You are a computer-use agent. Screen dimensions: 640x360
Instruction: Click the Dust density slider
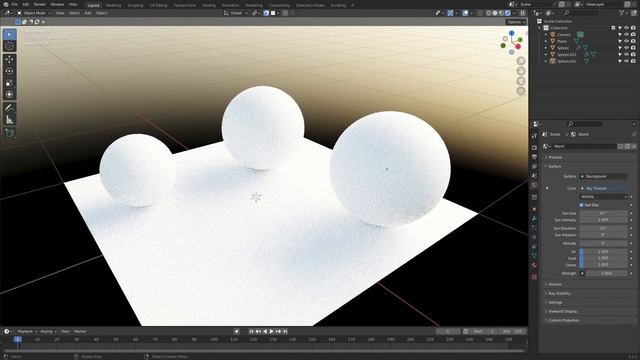point(603,258)
